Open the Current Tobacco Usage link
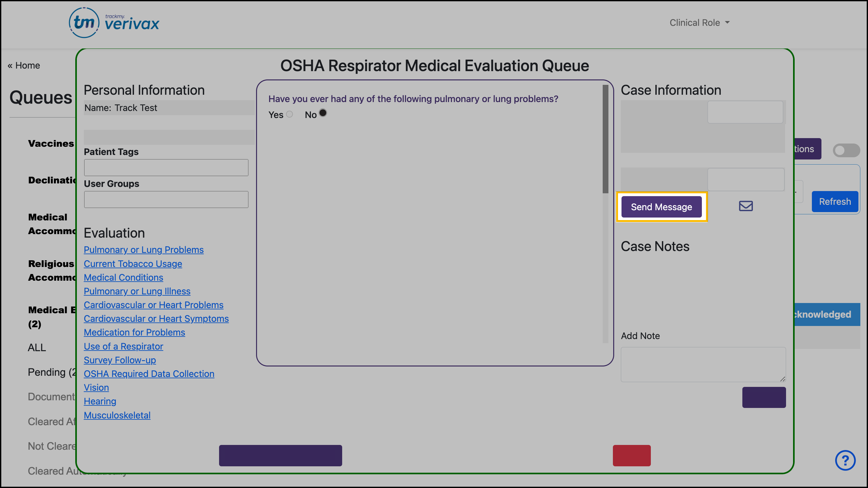Viewport: 868px width, 488px height. (133, 263)
